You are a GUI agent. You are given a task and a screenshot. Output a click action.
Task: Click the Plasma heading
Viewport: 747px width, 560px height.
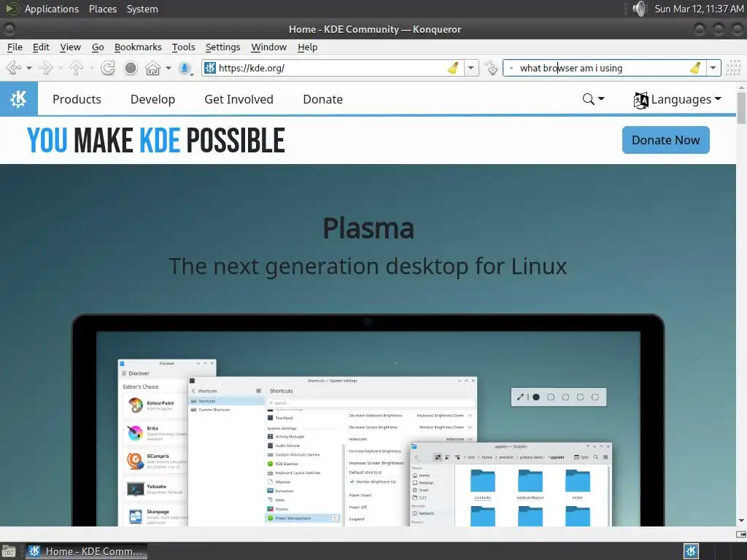pos(368,228)
